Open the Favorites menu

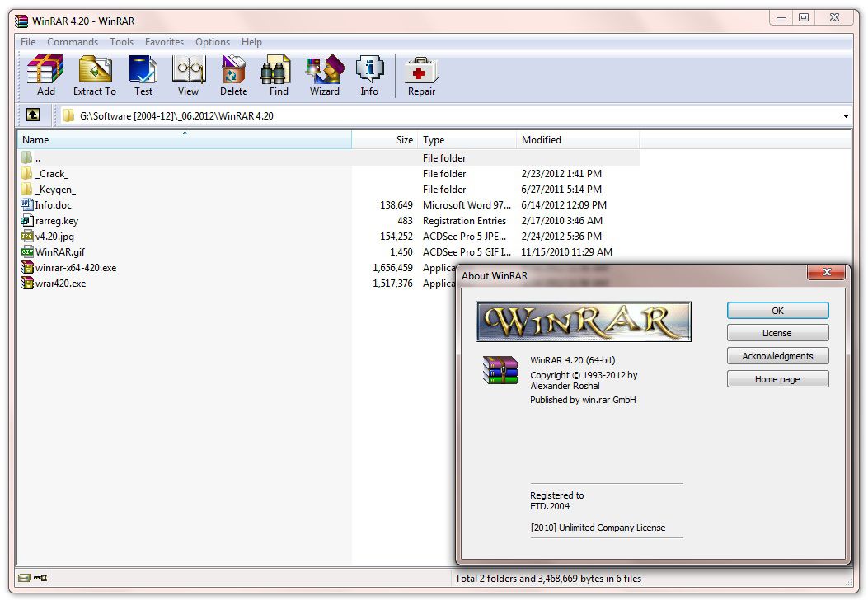[164, 41]
